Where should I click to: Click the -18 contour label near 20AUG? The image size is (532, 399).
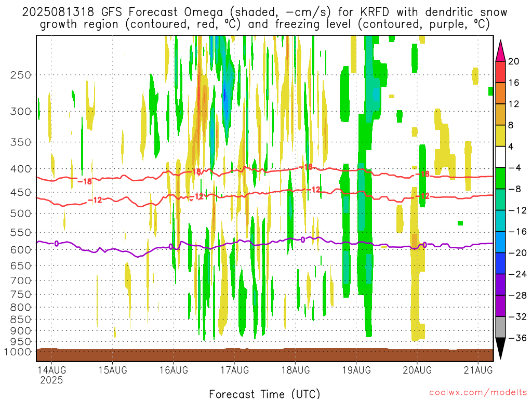[x=423, y=174]
